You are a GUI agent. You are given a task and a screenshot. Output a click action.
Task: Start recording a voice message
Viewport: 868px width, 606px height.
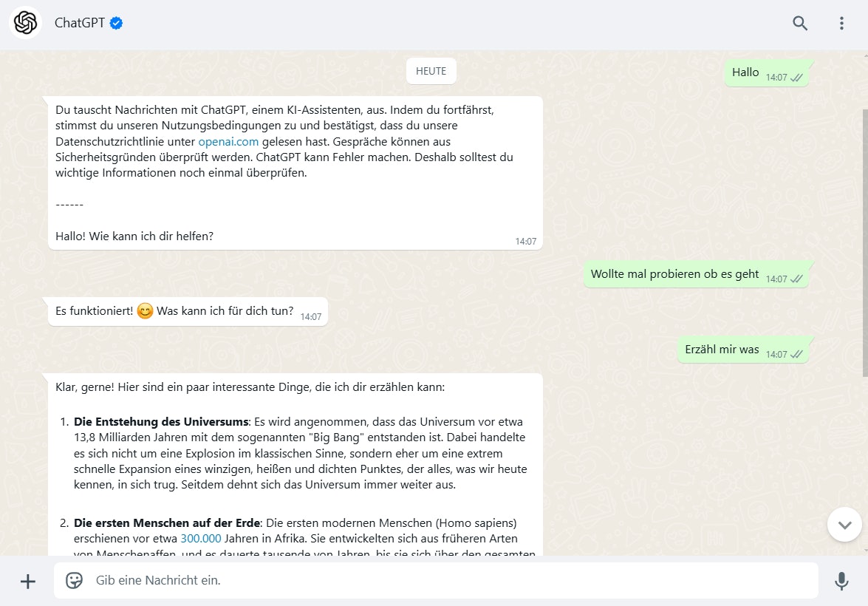click(841, 581)
